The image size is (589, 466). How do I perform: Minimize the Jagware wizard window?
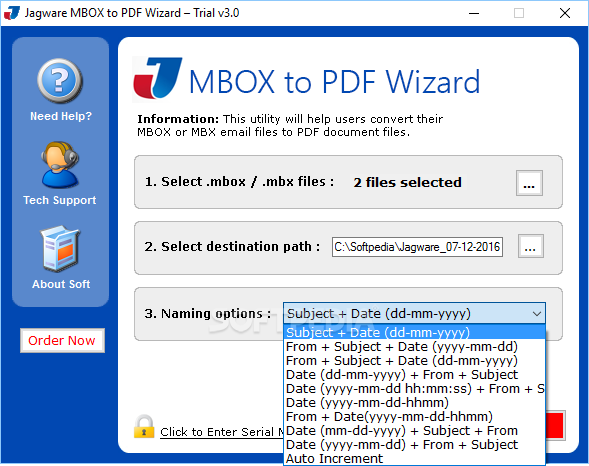[x=474, y=13]
